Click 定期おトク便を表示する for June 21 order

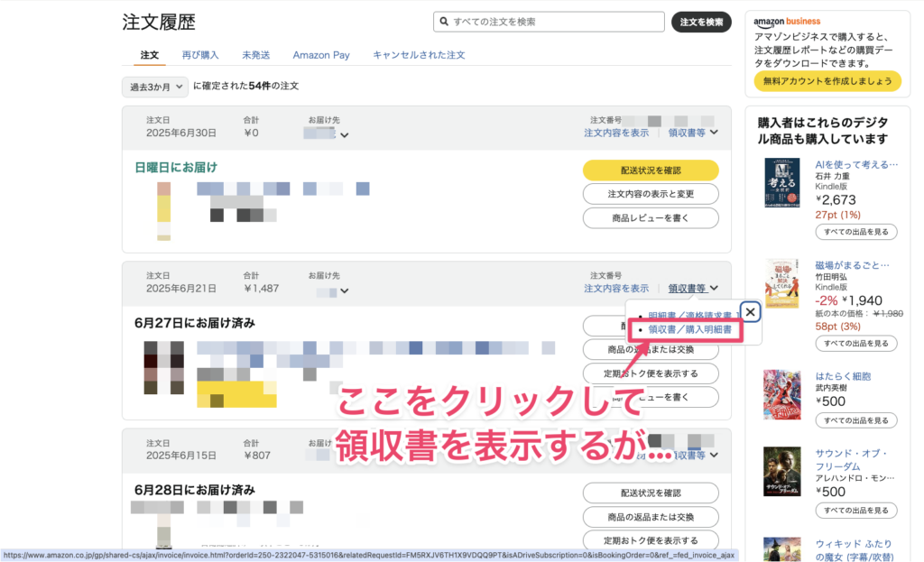(x=651, y=373)
